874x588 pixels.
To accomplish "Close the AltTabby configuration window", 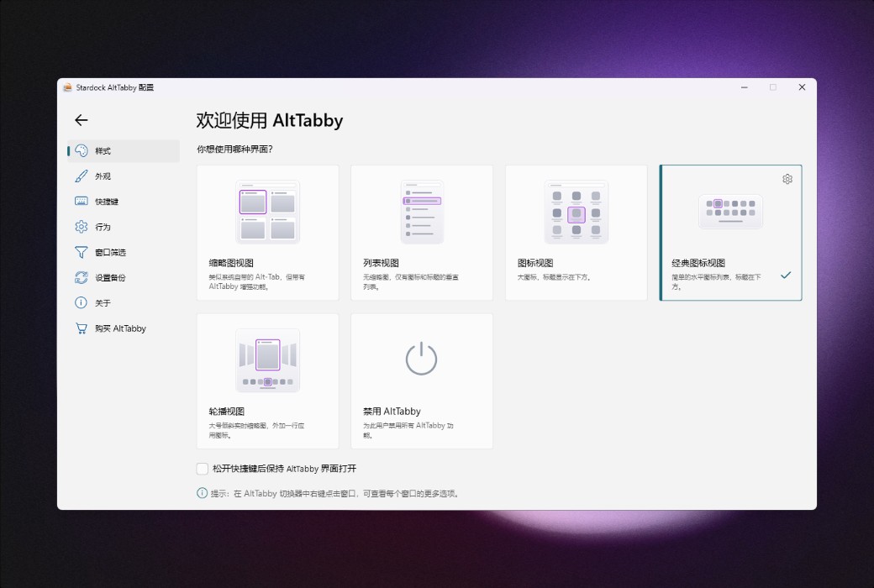I will tap(802, 87).
